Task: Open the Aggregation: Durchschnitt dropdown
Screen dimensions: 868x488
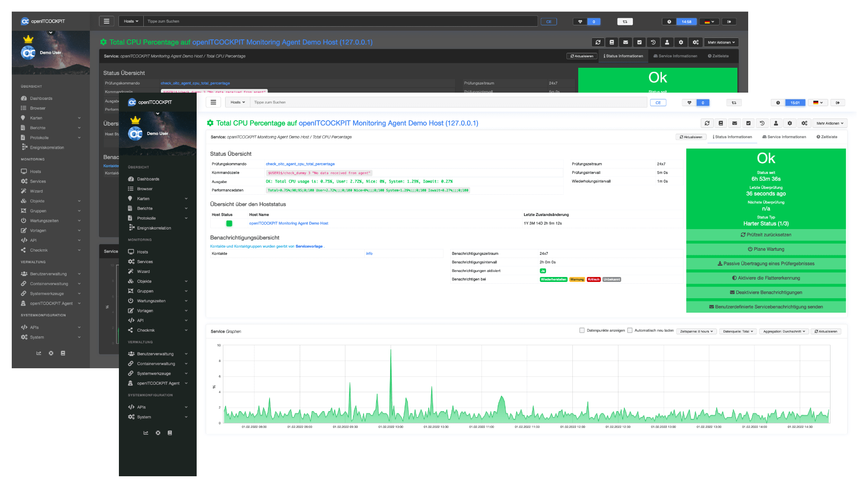Action: [x=784, y=331]
